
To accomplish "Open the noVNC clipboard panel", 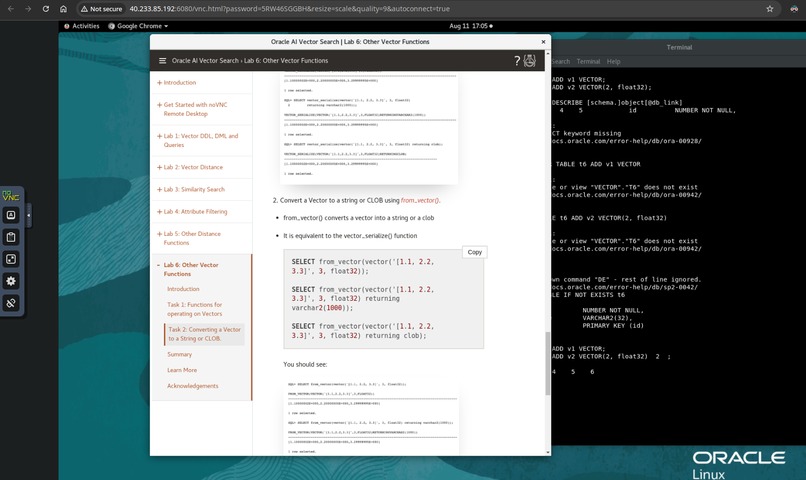I will 11,237.
